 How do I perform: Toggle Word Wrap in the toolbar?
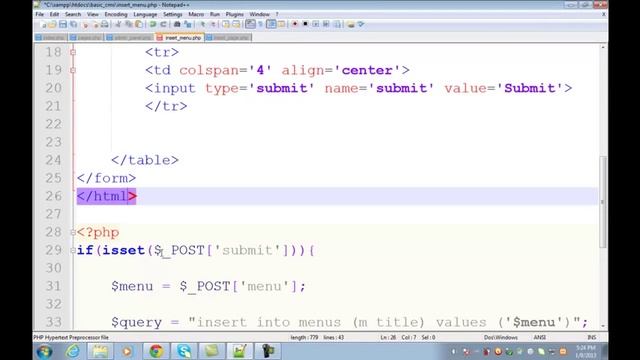click(x=250, y=24)
